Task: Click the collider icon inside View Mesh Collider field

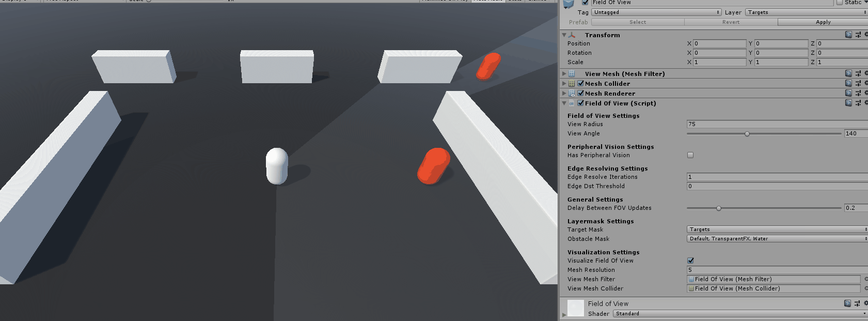Action: click(691, 288)
